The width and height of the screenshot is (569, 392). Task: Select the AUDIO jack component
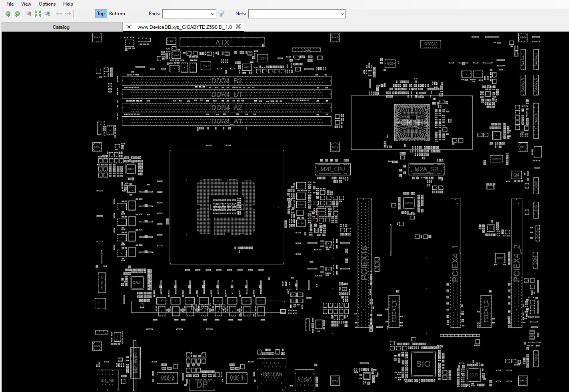coord(304,380)
